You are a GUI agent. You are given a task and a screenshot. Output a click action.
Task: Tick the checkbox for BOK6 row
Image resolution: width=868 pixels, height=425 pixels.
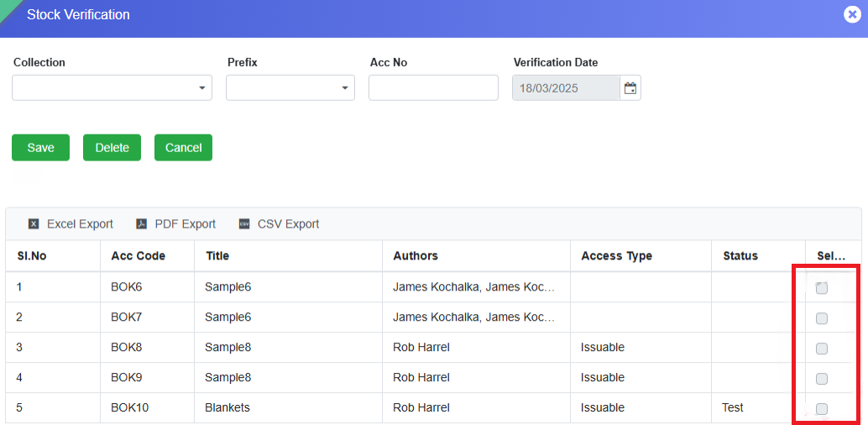(x=822, y=288)
